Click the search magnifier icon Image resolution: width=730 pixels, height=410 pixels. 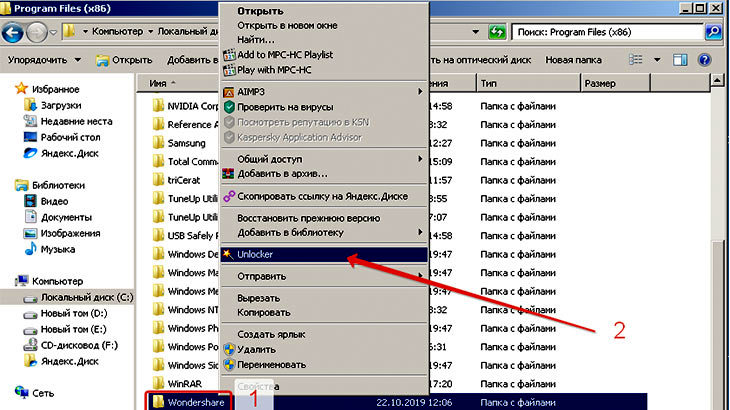click(x=713, y=32)
